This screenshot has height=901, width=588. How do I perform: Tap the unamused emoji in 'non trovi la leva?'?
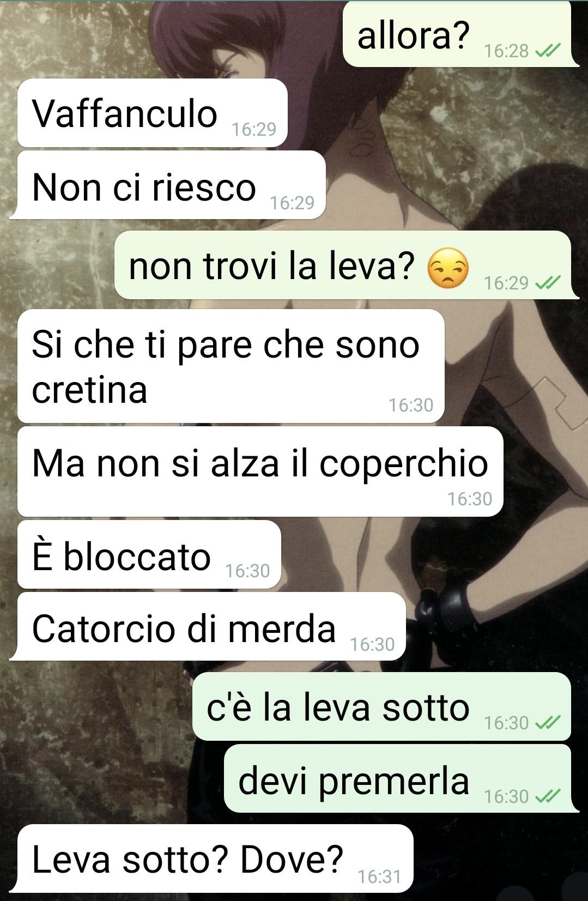pos(448,268)
